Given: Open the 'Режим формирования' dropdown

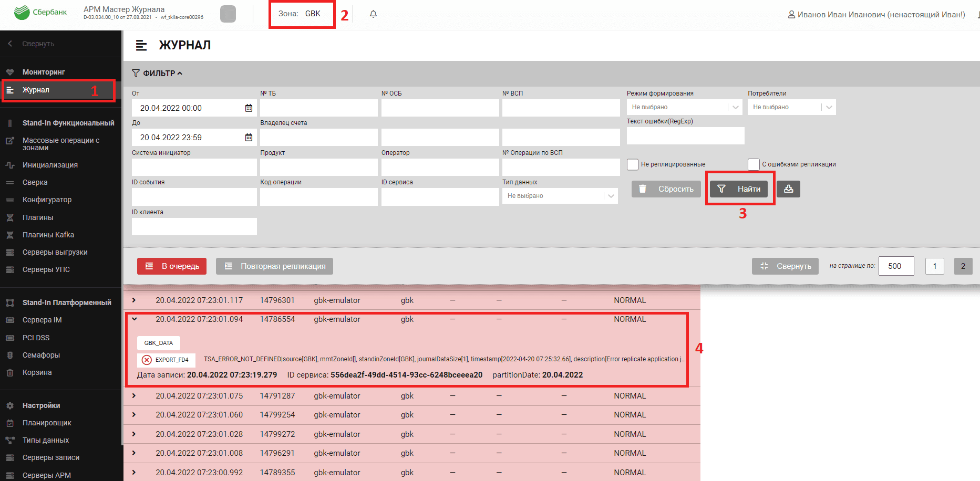Looking at the screenshot, I should coord(684,107).
